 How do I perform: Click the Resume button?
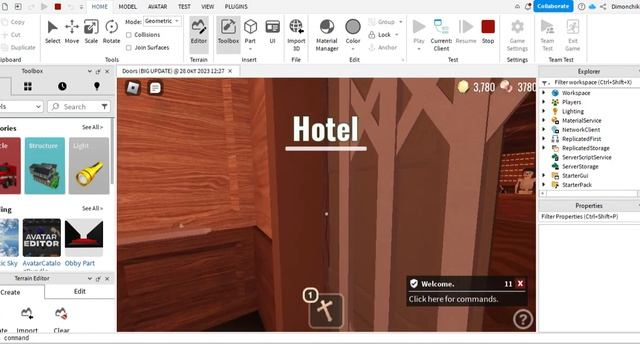(466, 32)
